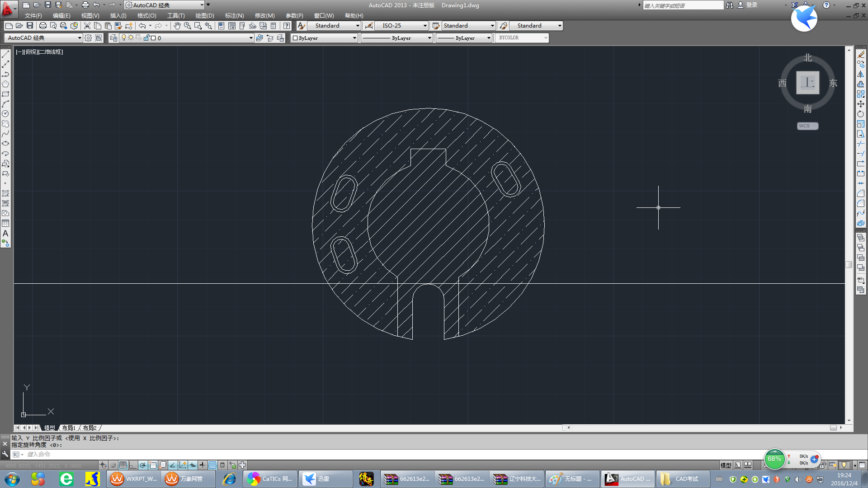Image resolution: width=868 pixels, height=488 pixels.
Task: Select the Hatch tool
Action: click(x=5, y=193)
